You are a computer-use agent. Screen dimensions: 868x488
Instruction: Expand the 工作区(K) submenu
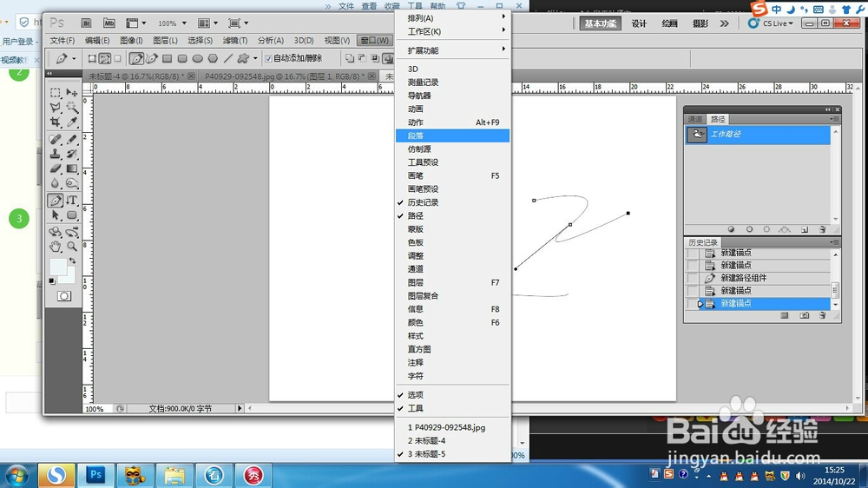click(453, 31)
